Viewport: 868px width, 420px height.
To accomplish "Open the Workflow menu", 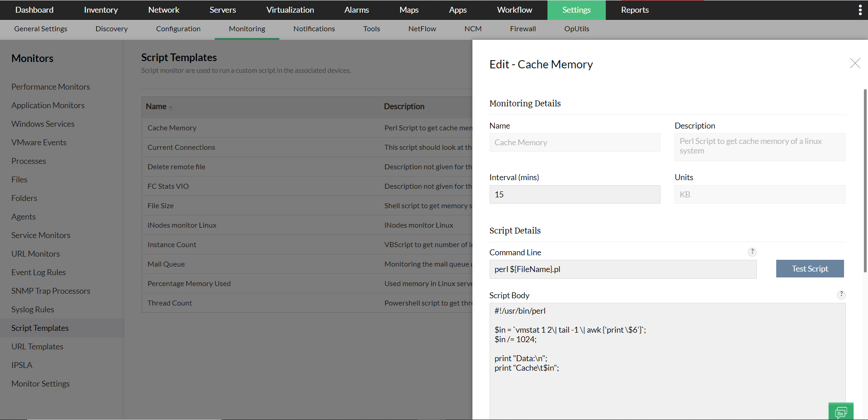I will [514, 10].
